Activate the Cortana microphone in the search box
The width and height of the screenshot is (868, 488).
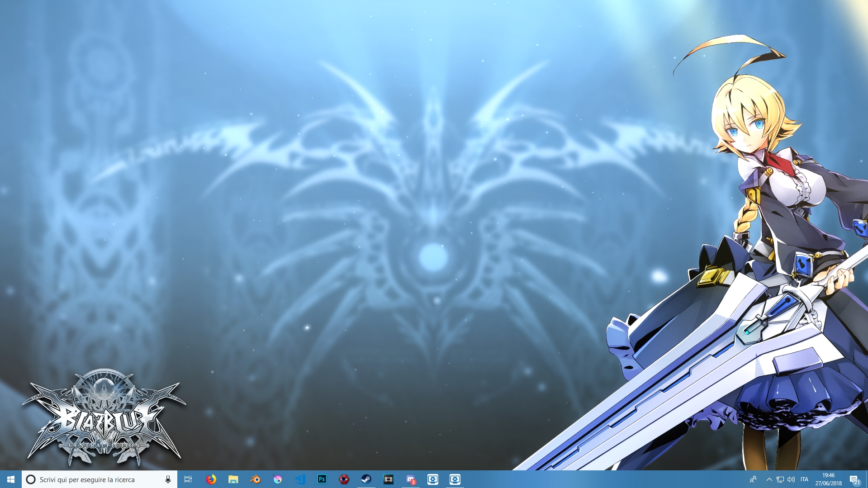click(x=168, y=479)
